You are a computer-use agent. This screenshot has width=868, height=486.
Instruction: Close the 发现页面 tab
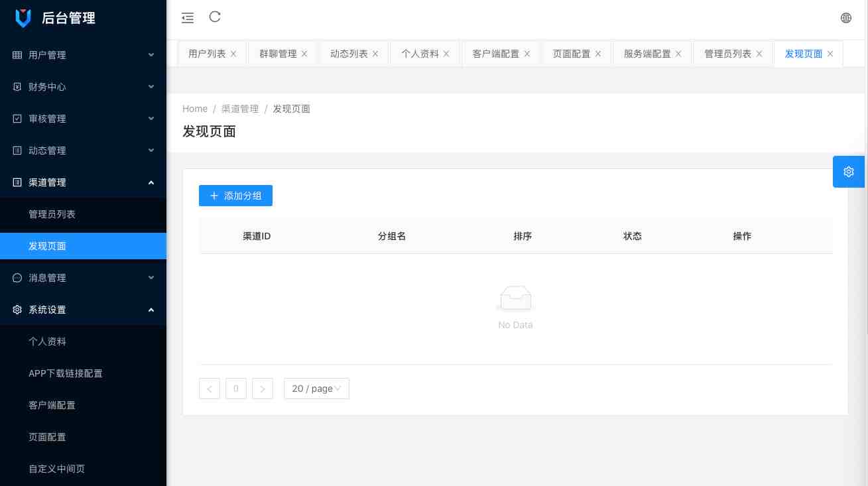(830, 54)
